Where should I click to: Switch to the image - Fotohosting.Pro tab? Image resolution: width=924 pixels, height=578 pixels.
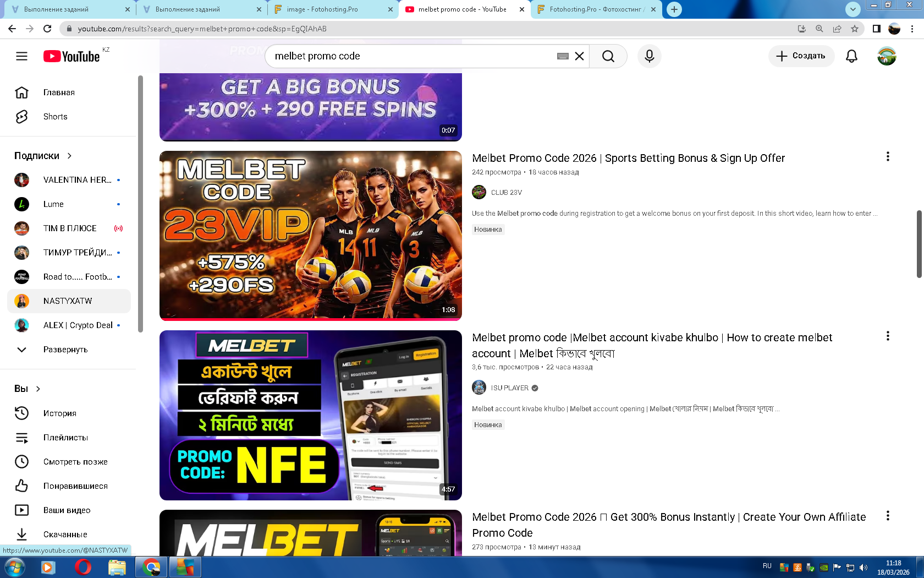point(333,9)
